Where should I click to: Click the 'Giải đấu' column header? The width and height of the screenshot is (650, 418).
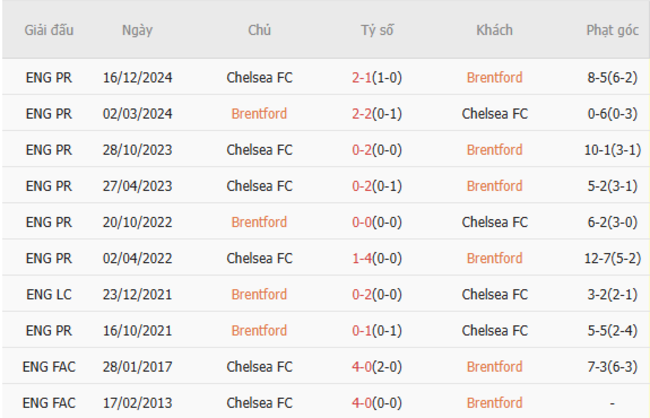click(x=49, y=30)
